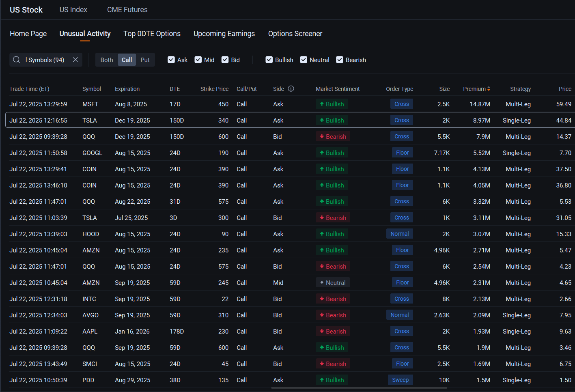This screenshot has height=392, width=575.
Task: Go to the Options Screener tab
Action: 295,34
